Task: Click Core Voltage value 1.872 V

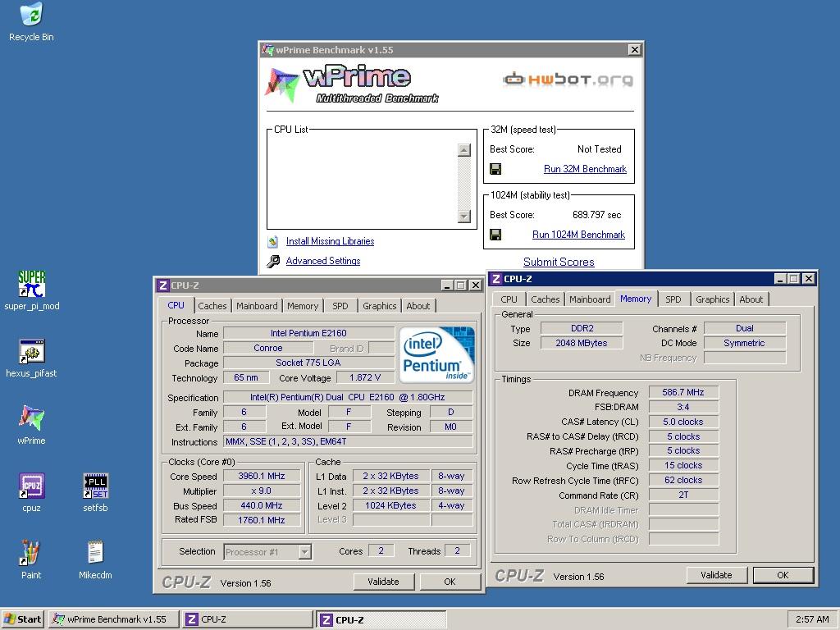Action: tap(365, 377)
